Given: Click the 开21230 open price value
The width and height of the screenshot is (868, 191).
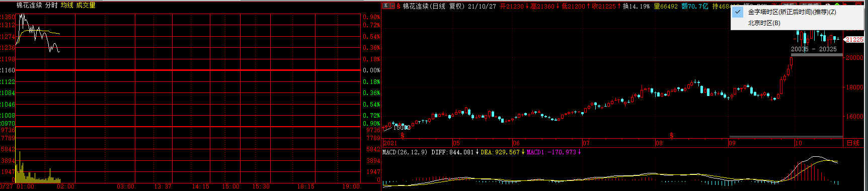Looking at the screenshot, I should [512, 6].
